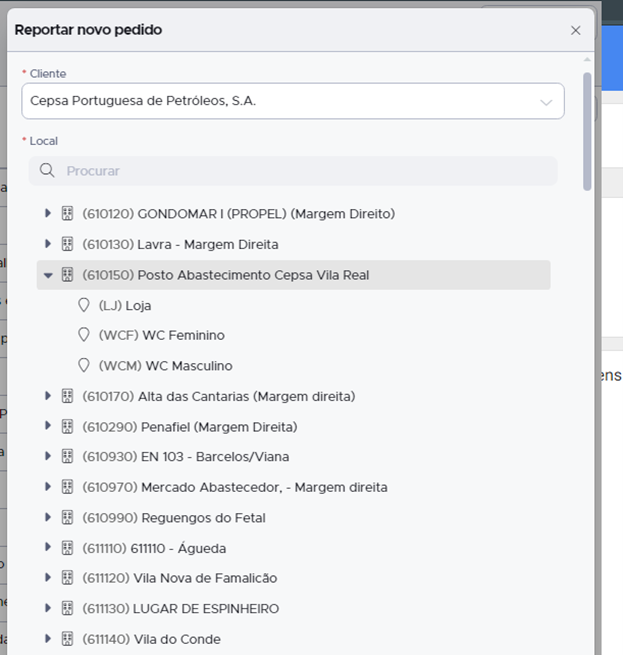Screen dimensions: 623x655
Task: Click building icon of Penafiel row
Action: click(x=67, y=427)
